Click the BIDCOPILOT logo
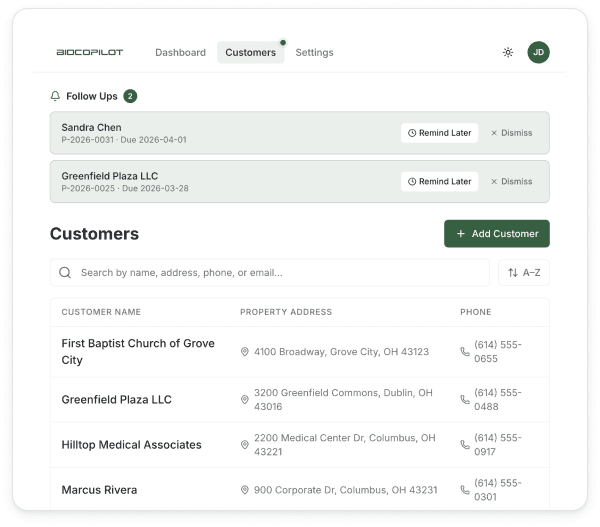Screen dimensions: 600x527 pos(90,52)
